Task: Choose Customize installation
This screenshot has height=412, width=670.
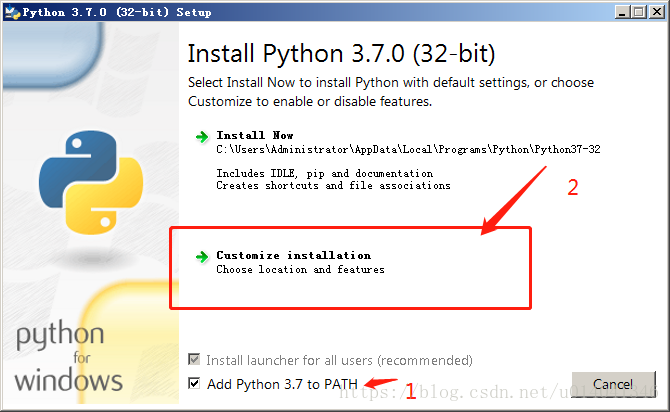Action: coord(294,256)
